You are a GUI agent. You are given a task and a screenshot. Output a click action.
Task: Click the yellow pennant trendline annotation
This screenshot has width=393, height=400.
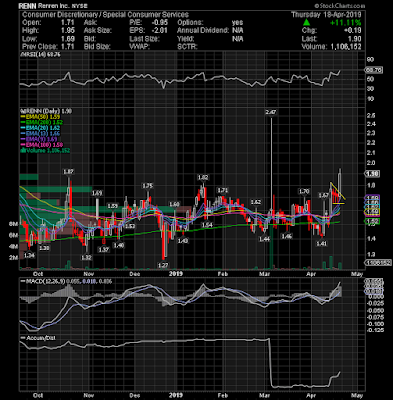pos(337,194)
